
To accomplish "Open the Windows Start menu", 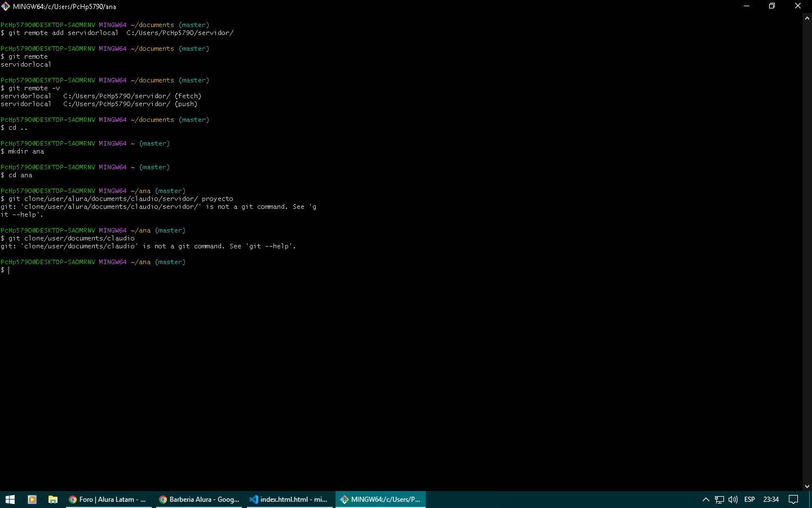I will (x=10, y=500).
